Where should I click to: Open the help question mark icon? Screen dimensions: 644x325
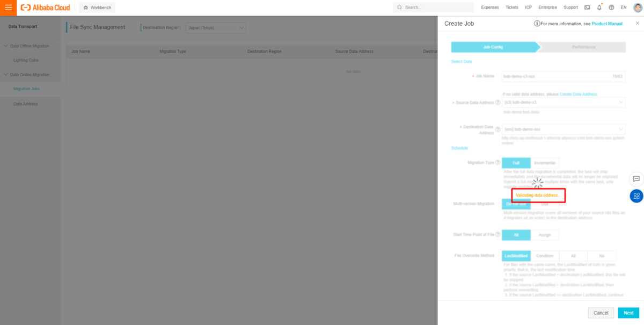(611, 8)
